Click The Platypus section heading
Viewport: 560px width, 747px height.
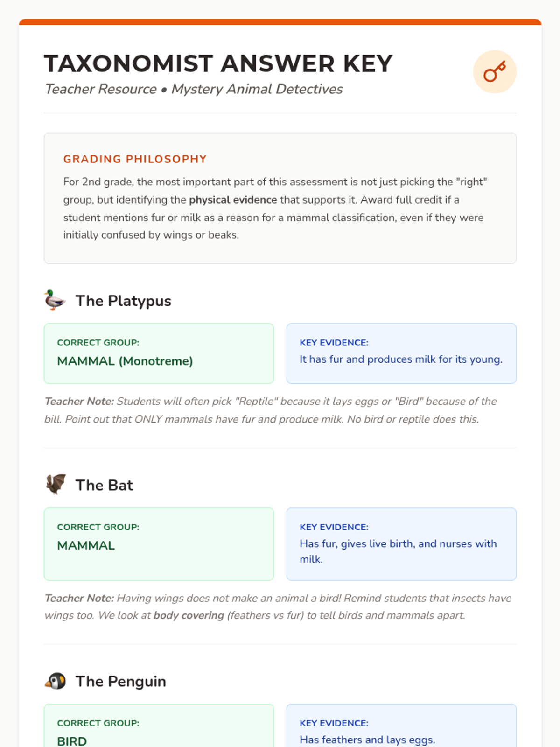point(123,301)
